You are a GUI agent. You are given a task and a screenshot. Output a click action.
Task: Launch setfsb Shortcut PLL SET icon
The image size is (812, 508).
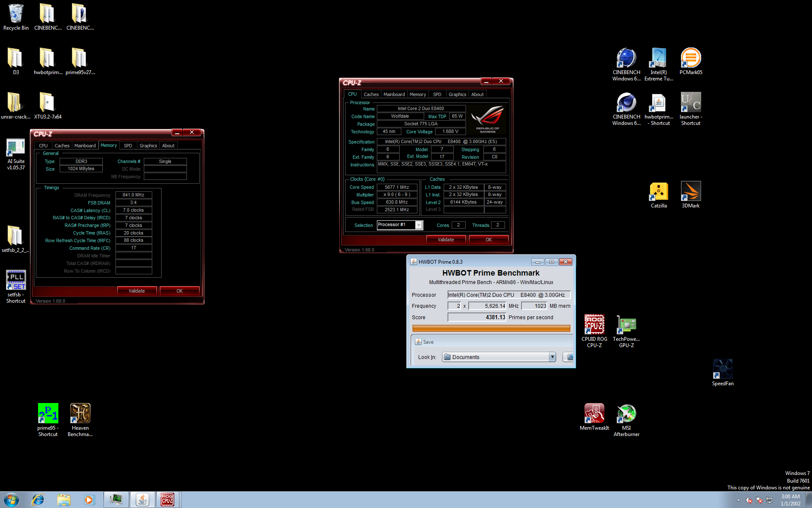[x=16, y=287]
